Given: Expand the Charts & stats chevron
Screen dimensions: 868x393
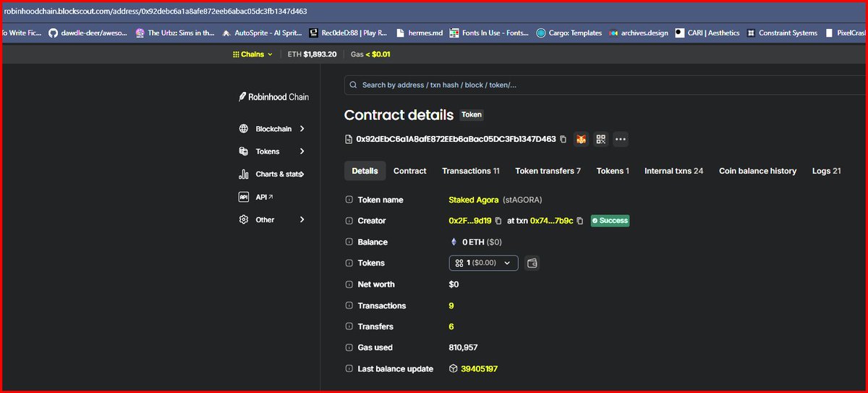Looking at the screenshot, I should [x=302, y=174].
